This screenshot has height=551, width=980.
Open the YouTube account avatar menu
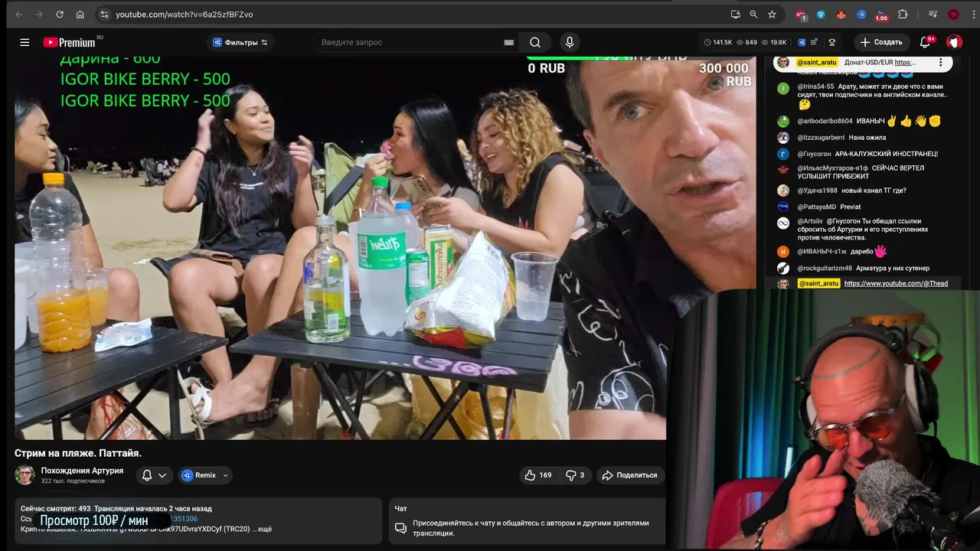click(954, 42)
